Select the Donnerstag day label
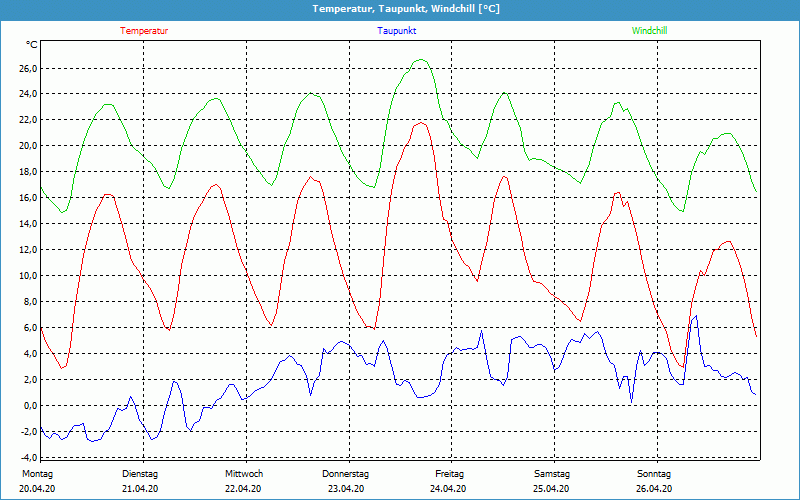This screenshot has height=500, width=800. (x=345, y=474)
